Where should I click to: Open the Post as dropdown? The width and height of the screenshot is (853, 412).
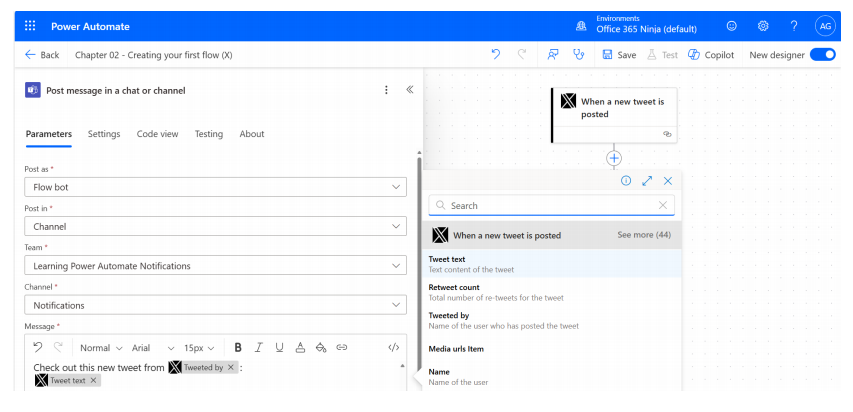pos(215,187)
